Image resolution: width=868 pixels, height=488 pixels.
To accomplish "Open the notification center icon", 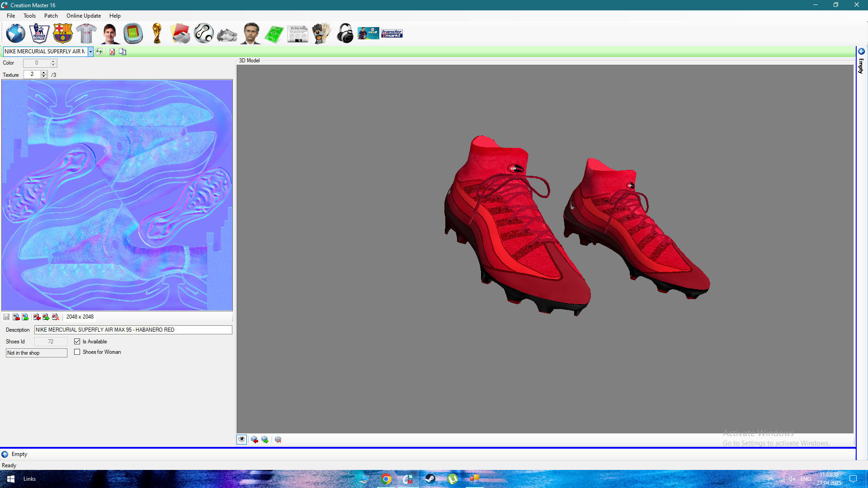I will [853, 479].
